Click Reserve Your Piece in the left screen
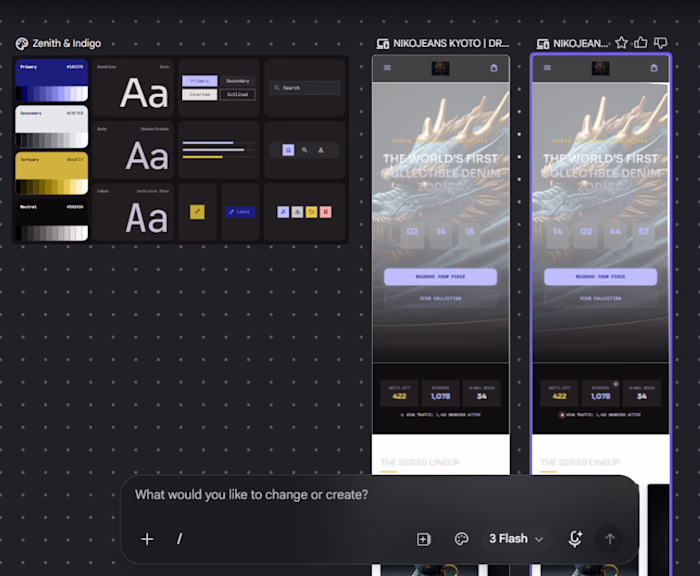The image size is (700, 576). coord(440,277)
